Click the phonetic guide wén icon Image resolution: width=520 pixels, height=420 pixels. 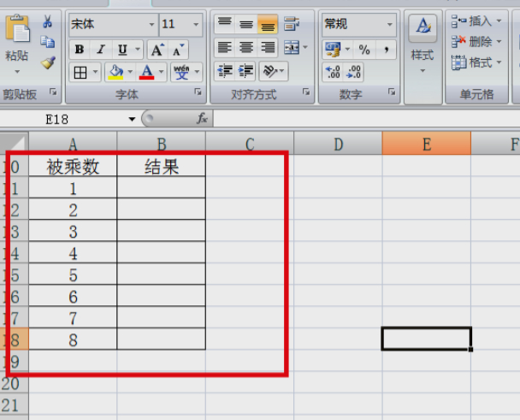click(x=181, y=72)
